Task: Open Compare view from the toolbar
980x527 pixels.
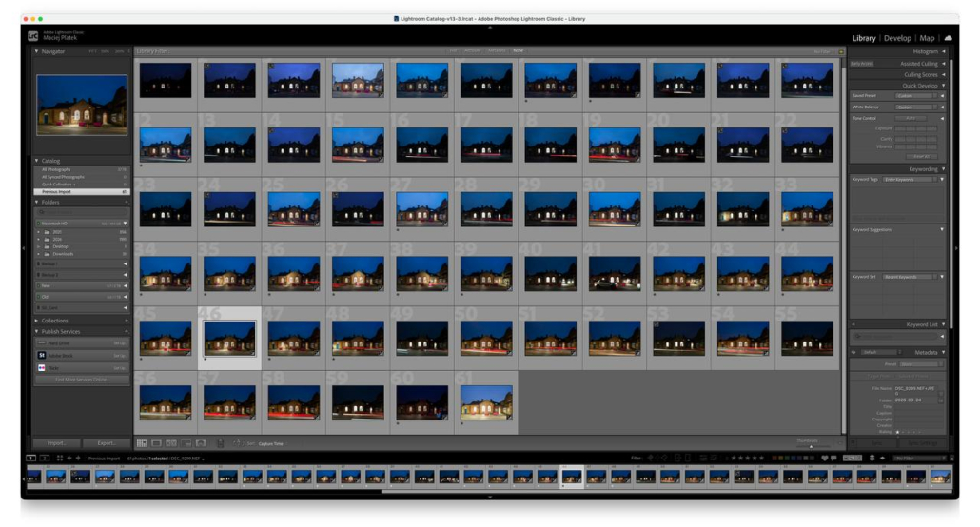Action: 171,443
